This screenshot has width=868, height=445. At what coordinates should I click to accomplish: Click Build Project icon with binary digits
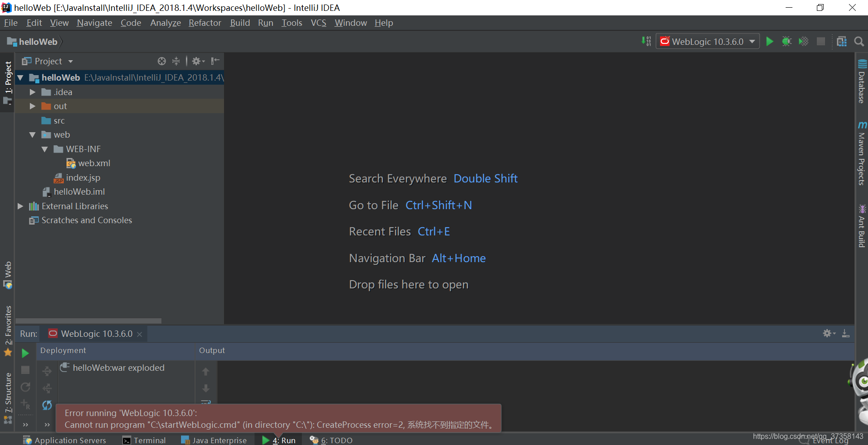[x=646, y=42]
